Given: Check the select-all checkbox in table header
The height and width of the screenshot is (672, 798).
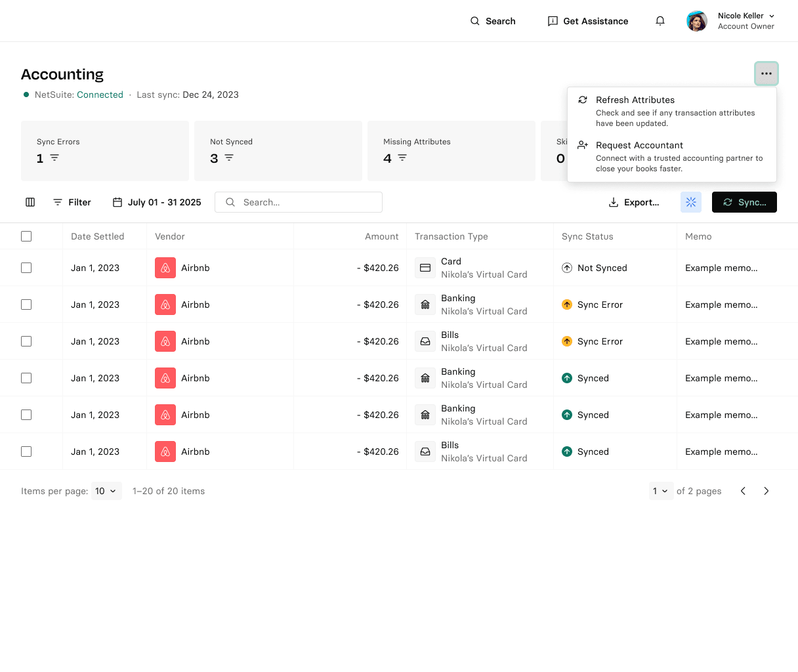Looking at the screenshot, I should pos(26,236).
